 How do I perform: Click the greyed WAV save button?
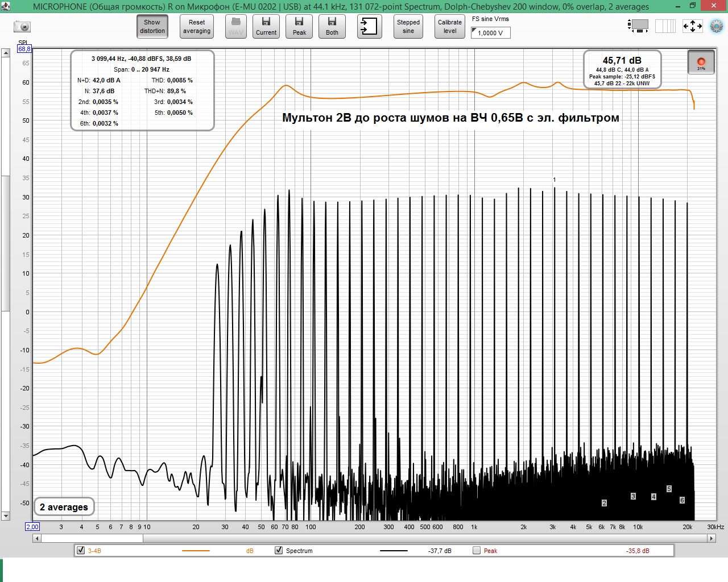pyautogui.click(x=235, y=26)
